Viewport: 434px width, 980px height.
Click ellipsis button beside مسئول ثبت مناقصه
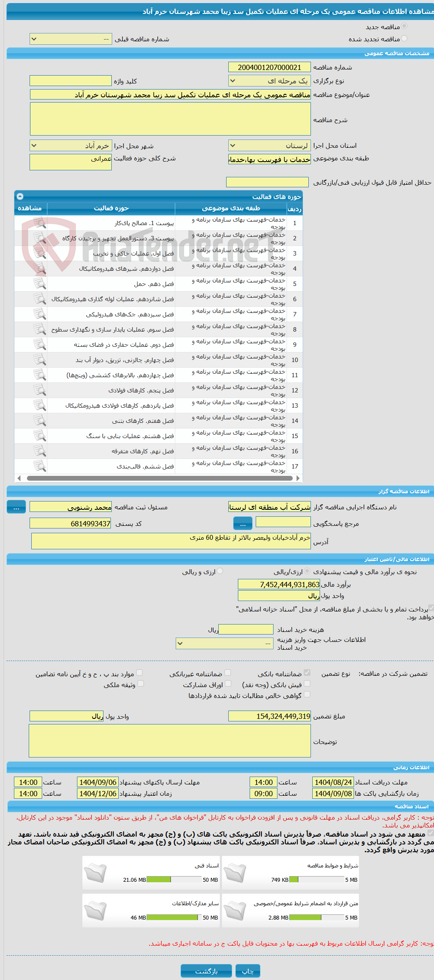coord(16,507)
